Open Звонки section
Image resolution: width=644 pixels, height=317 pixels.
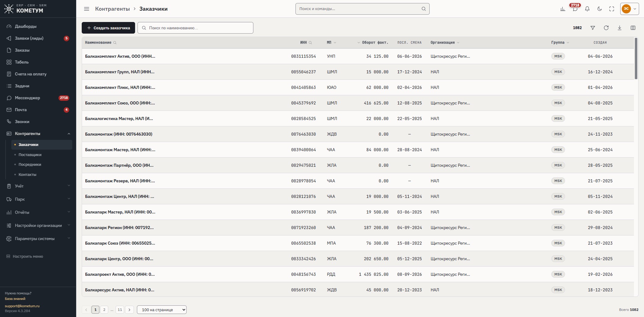[38, 122]
